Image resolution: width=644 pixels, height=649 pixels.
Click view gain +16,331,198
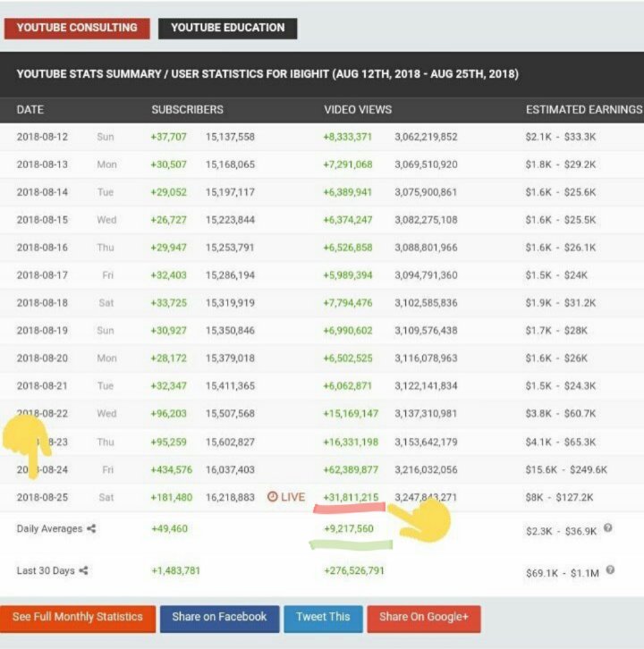[x=351, y=442]
